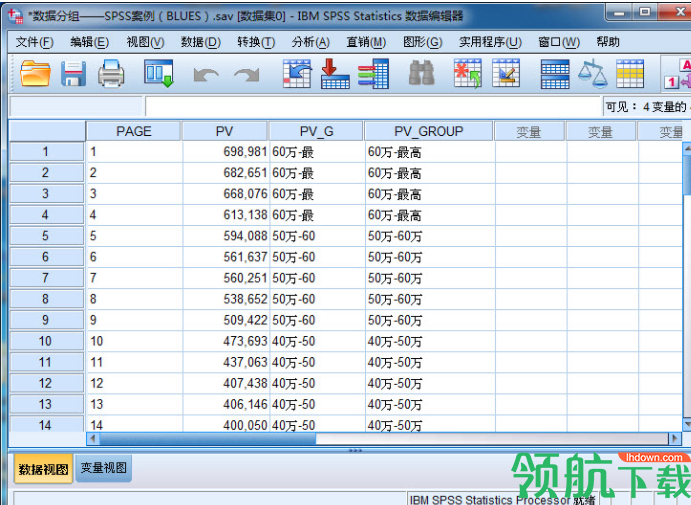Screen dimensions: 691x505
Task: Select PV cell 698,981
Action: coord(225,152)
